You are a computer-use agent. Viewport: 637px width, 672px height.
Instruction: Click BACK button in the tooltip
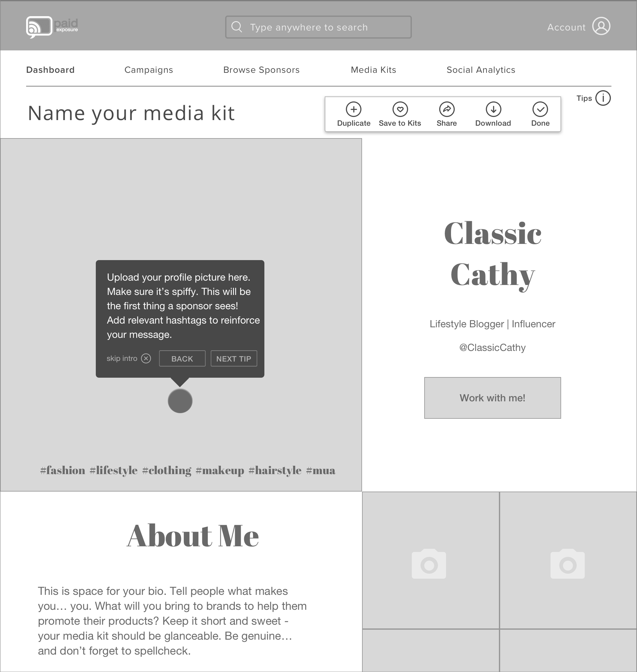tap(182, 359)
